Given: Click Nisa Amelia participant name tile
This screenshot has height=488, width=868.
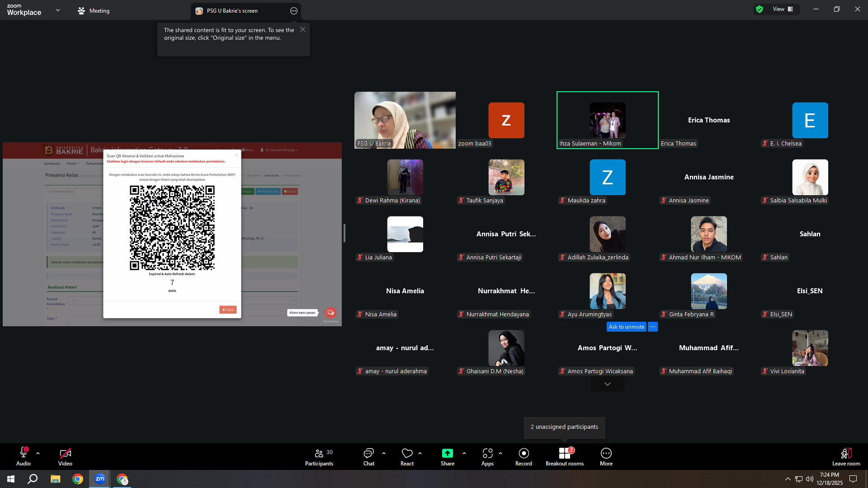Looking at the screenshot, I should (x=405, y=291).
